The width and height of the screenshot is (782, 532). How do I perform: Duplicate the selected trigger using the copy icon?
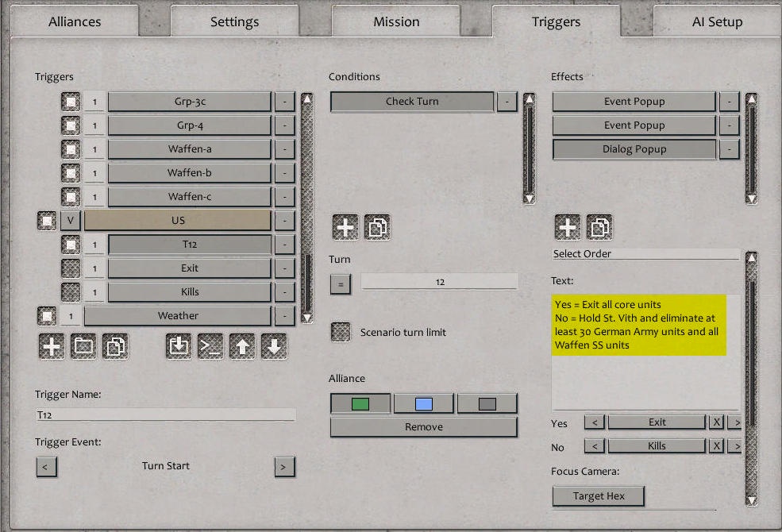coord(115,346)
